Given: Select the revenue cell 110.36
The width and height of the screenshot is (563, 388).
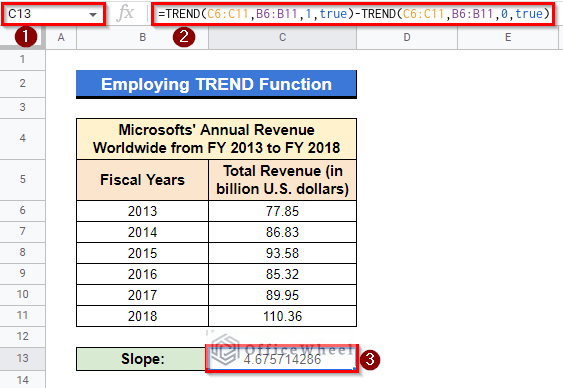Looking at the screenshot, I should [x=283, y=316].
